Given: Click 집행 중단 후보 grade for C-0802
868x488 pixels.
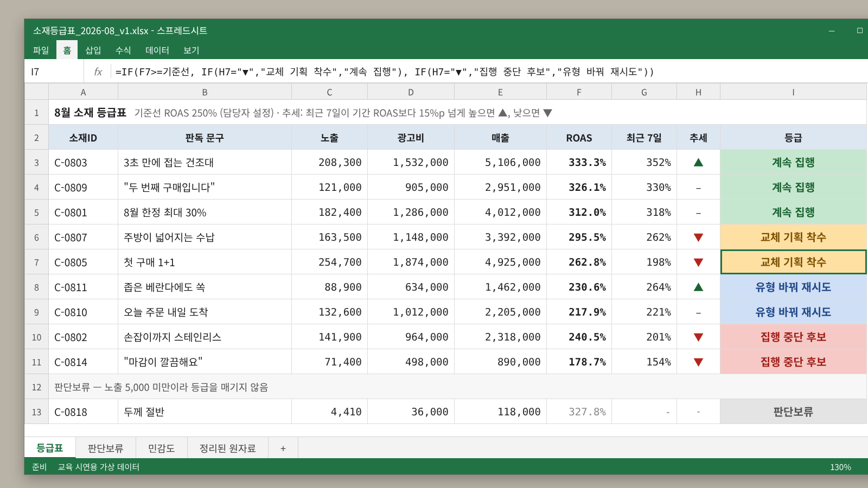Looking at the screenshot, I should 793,337.
